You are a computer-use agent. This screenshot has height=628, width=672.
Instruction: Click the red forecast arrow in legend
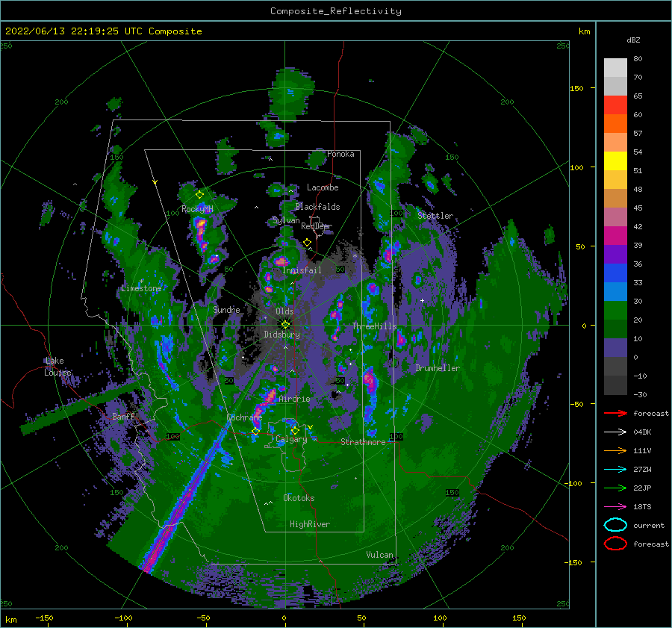[x=615, y=413]
